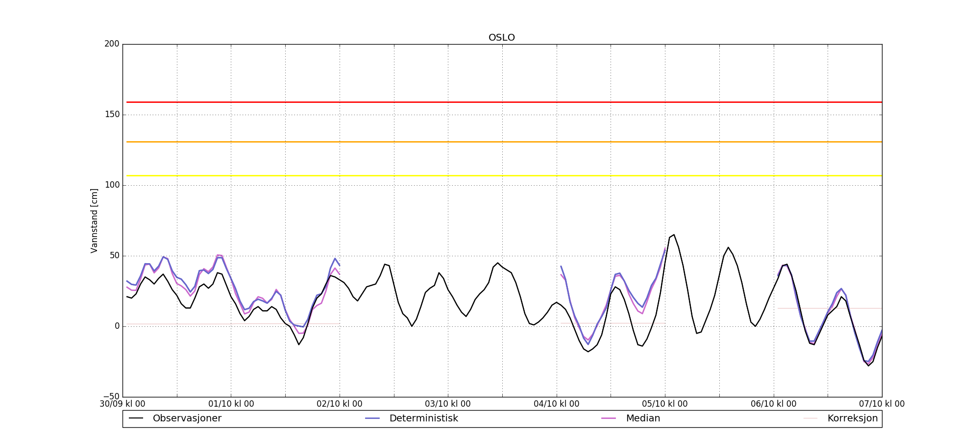Click the −50 y-axis tick label
The height and width of the screenshot is (441, 980).
[x=110, y=397]
